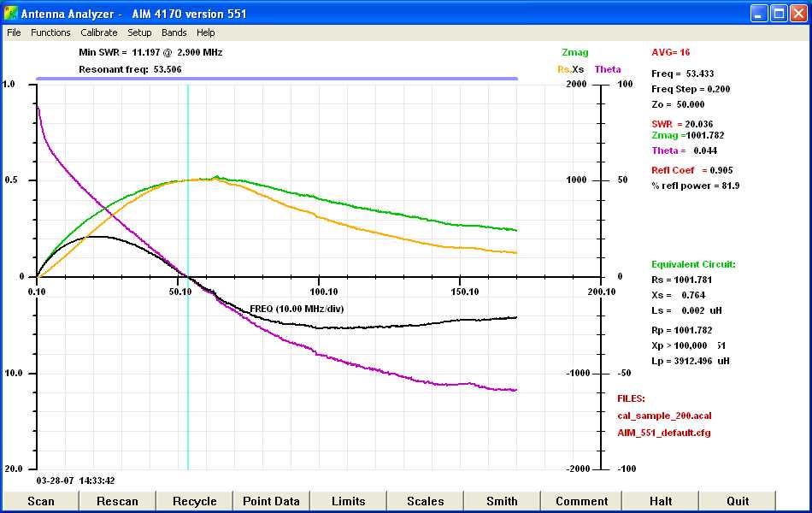The image size is (812, 513).
Task: Click the 'Min SWR = 11.197 @ 2.900 MHz' readout
Action: pyautogui.click(x=150, y=52)
